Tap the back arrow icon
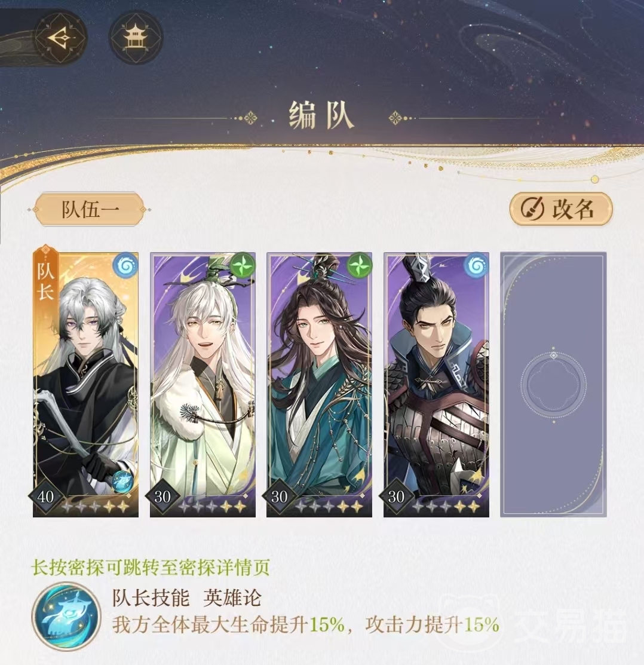The image size is (644, 665). tap(60, 38)
